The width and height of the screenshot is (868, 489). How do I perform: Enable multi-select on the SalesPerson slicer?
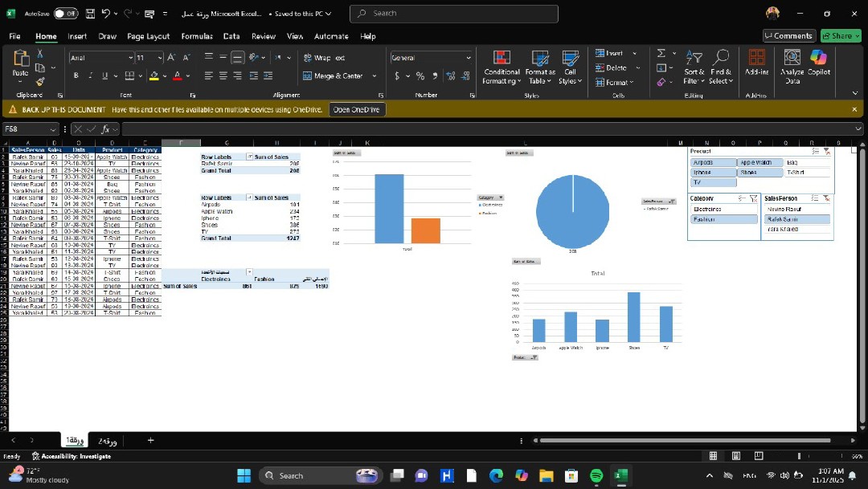coord(815,198)
